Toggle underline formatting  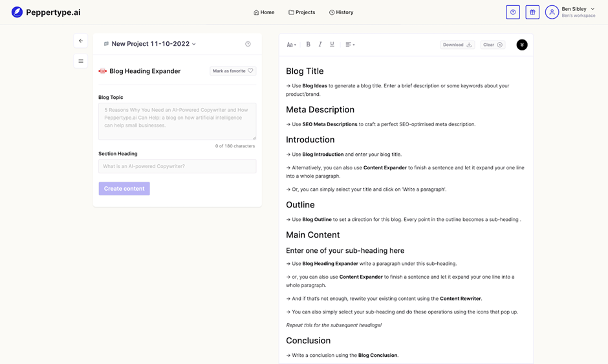(332, 45)
